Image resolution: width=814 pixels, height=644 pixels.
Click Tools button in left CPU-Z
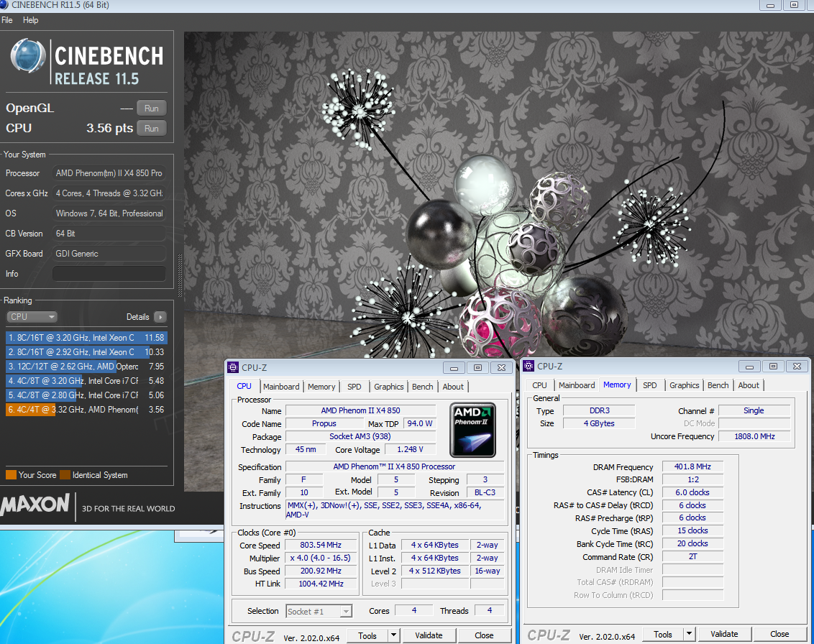pyautogui.click(x=367, y=635)
